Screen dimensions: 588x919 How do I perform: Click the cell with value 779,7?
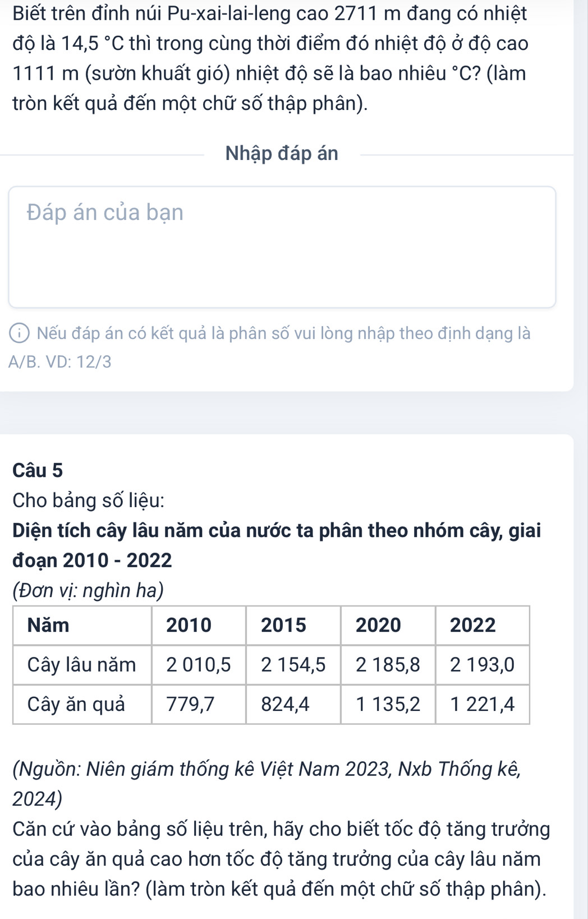pos(199,704)
